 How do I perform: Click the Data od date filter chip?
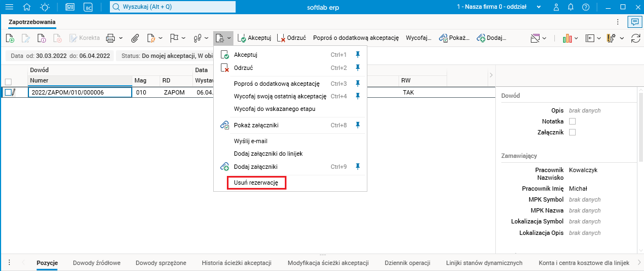point(60,56)
